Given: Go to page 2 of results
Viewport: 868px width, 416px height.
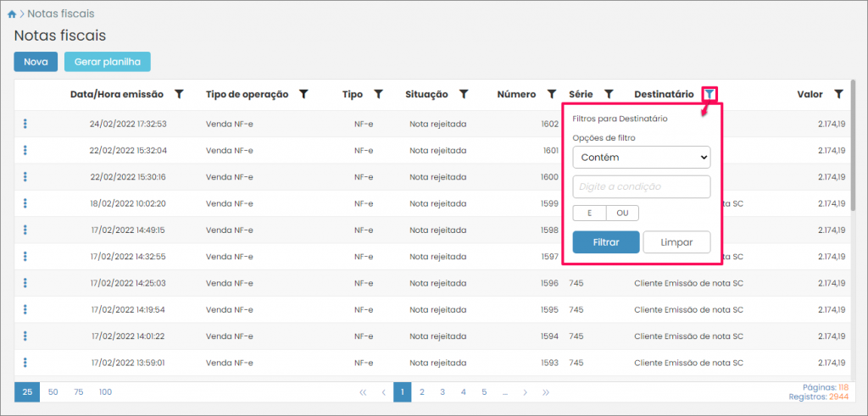Looking at the screenshot, I should tap(422, 392).
